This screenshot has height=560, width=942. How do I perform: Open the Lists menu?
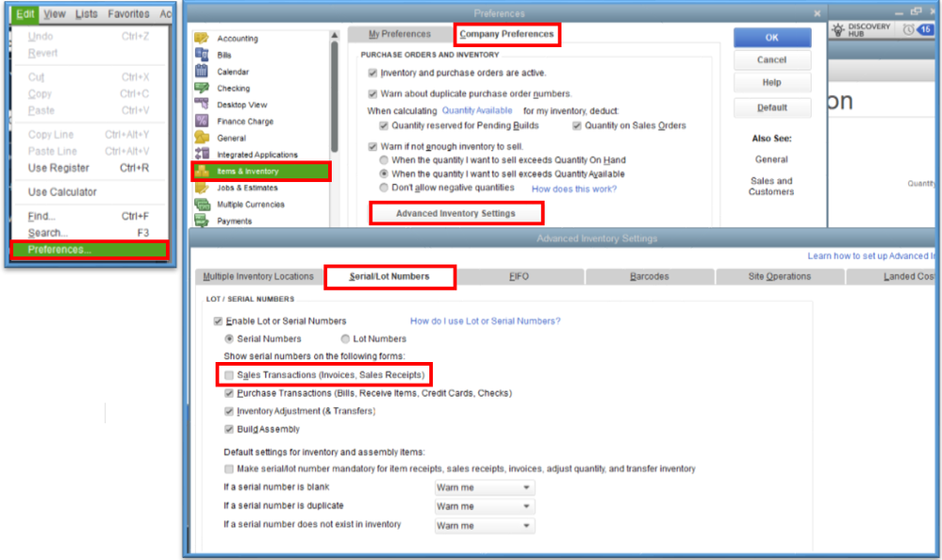pyautogui.click(x=87, y=14)
